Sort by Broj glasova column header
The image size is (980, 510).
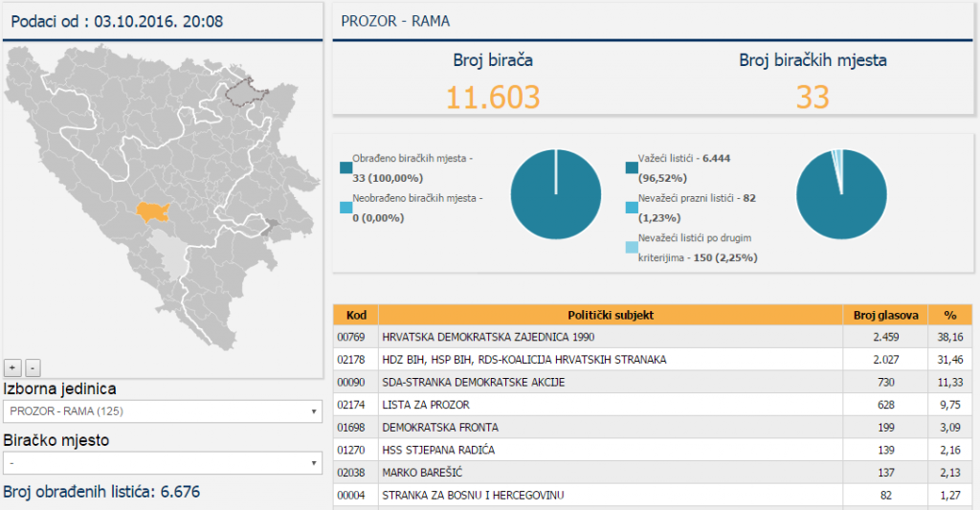pos(885,315)
